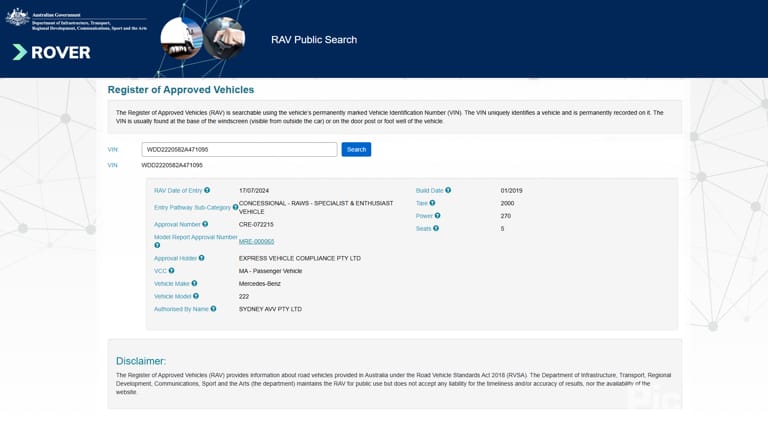The image size is (768, 428).
Task: Click the Approval Number help icon
Action: (205, 224)
